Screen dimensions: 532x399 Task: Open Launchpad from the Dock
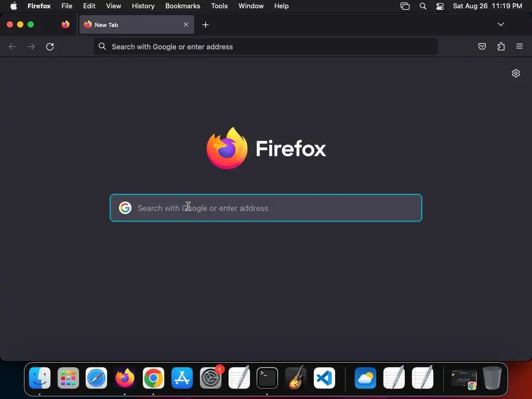click(x=68, y=378)
